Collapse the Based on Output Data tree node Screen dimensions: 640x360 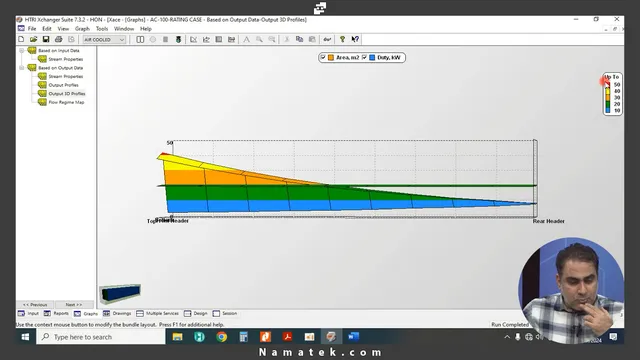pyautogui.click(x=22, y=68)
